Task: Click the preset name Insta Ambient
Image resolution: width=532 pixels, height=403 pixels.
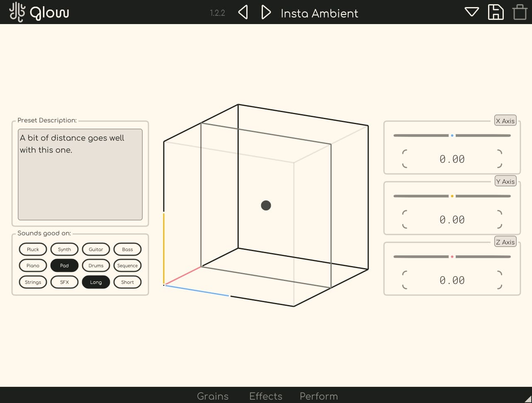Action: [x=319, y=13]
